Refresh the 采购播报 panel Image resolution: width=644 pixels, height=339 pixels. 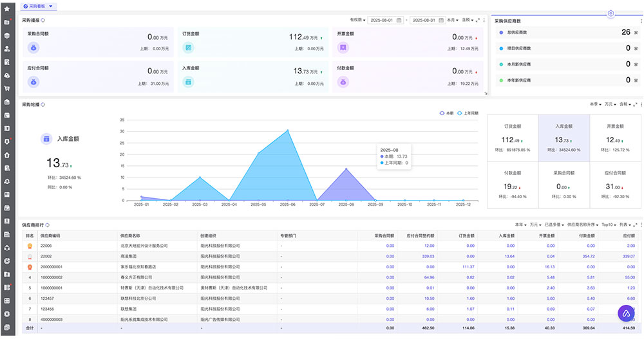(43, 21)
